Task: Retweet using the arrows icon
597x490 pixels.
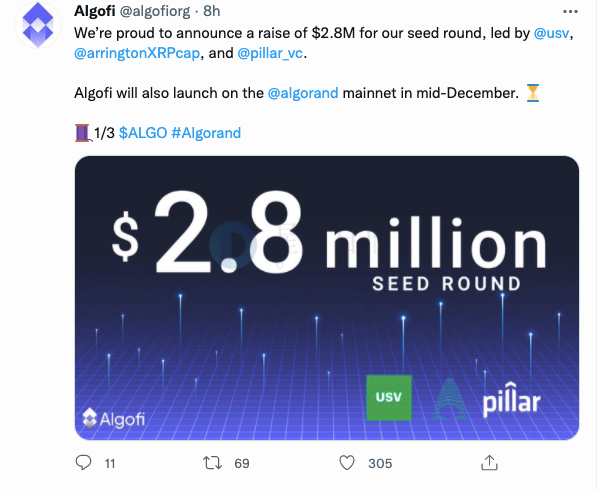Action: (212, 463)
